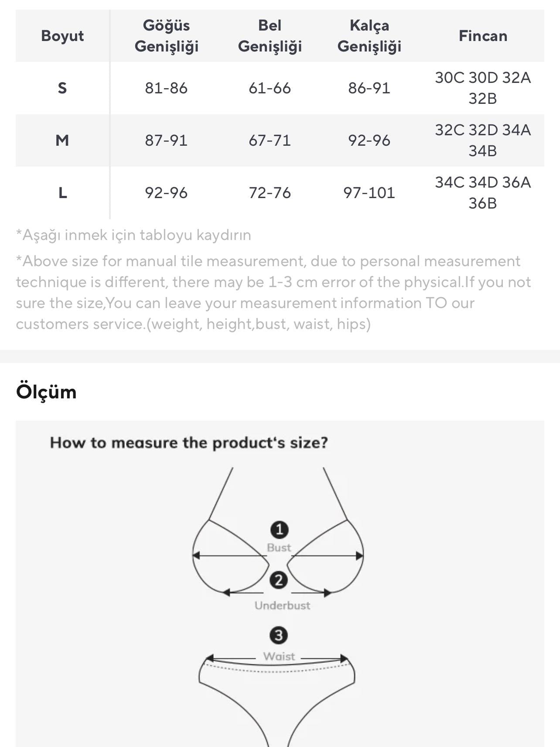Select the Boyut column header
The height and width of the screenshot is (747, 560).
coord(62,36)
